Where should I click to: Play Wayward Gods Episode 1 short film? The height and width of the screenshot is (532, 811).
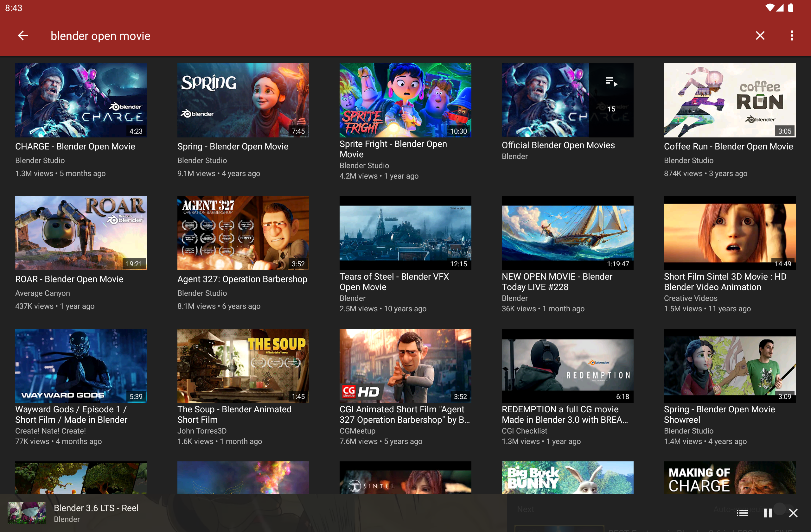(81, 365)
